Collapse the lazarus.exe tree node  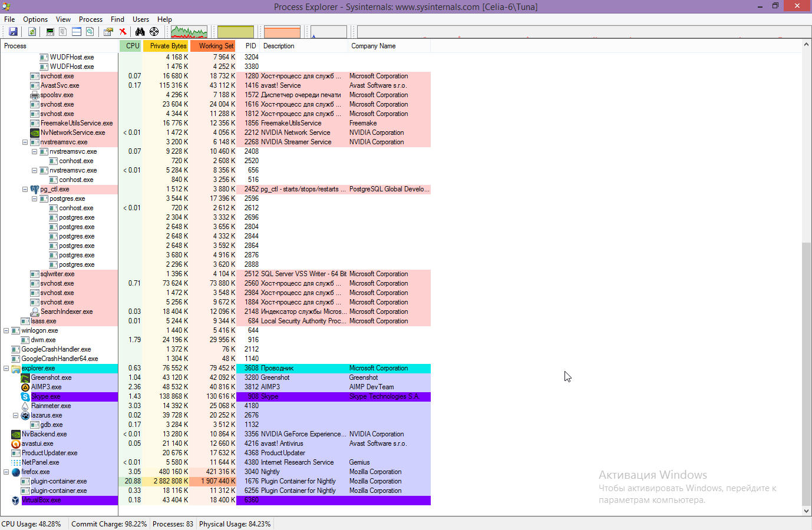pos(15,415)
